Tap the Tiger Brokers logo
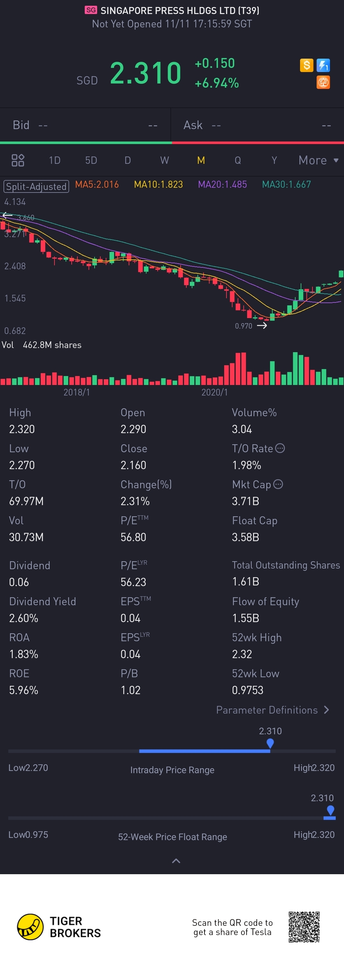Screen dimensions: 344x980 click(x=59, y=927)
